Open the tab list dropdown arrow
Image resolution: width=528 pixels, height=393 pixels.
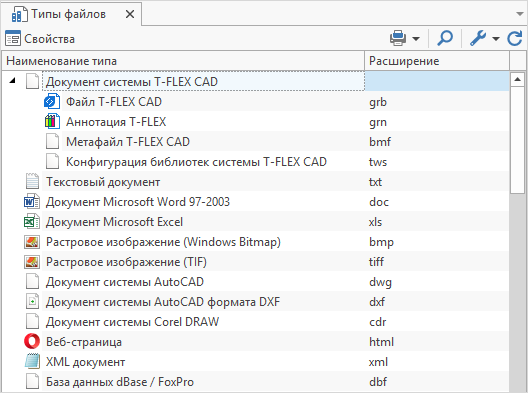[x=520, y=14]
